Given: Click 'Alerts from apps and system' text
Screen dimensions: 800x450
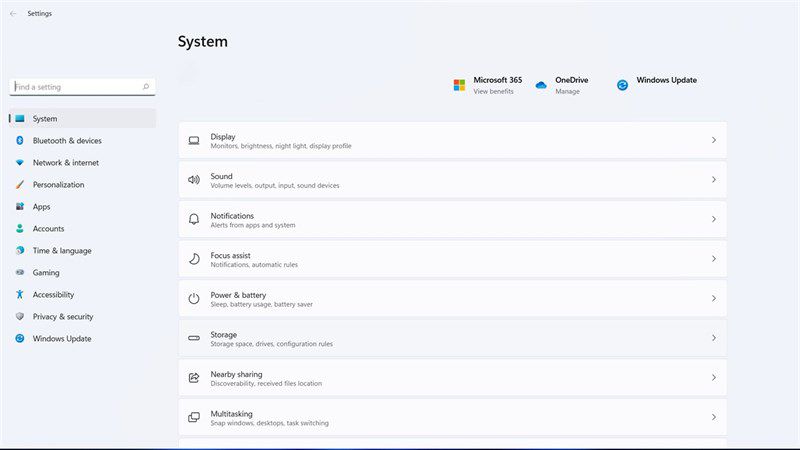Looking at the screenshot, I should [253, 225].
